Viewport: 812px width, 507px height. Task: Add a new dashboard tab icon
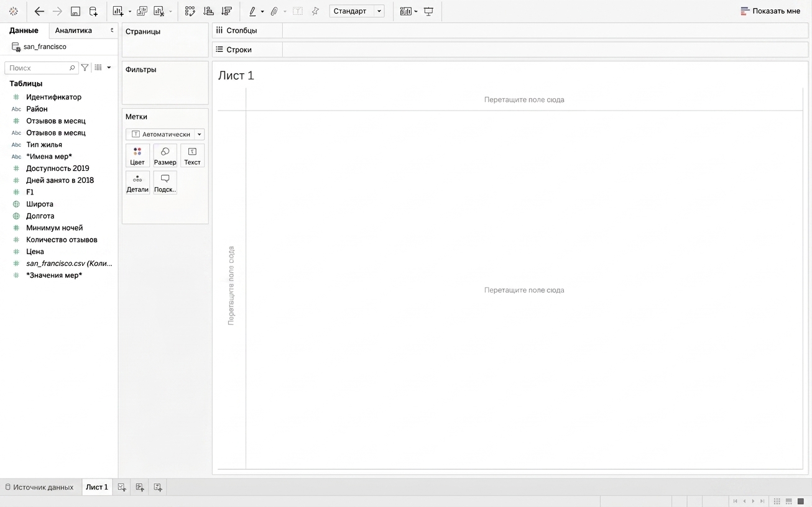[140, 487]
